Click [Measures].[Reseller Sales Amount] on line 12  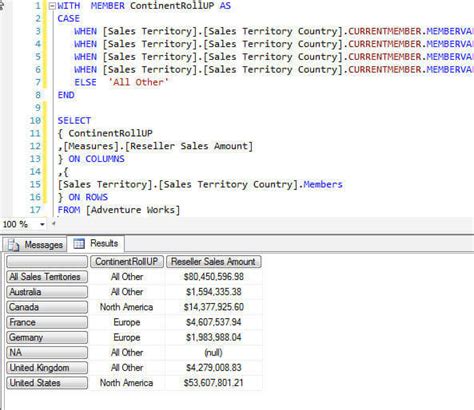pyautogui.click(x=158, y=146)
